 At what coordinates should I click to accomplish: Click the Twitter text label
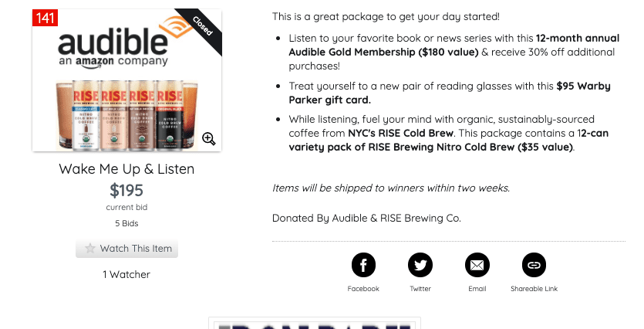(420, 289)
